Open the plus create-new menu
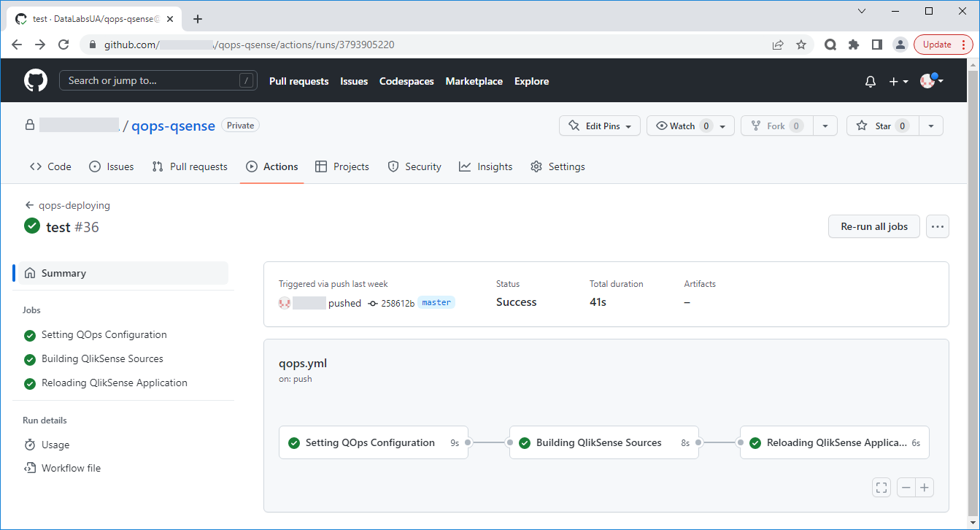This screenshot has width=980, height=530. (x=898, y=82)
